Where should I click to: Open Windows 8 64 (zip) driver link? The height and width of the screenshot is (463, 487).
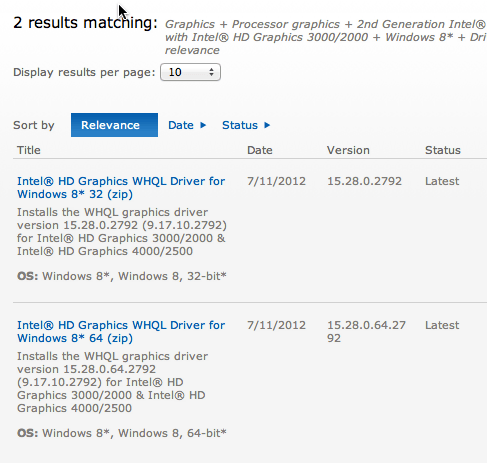[121, 331]
